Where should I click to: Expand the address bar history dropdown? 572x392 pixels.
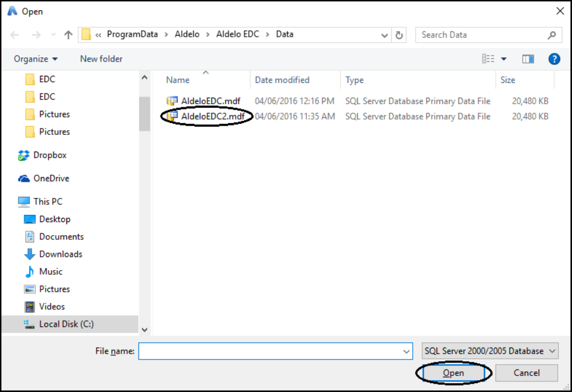tap(384, 35)
